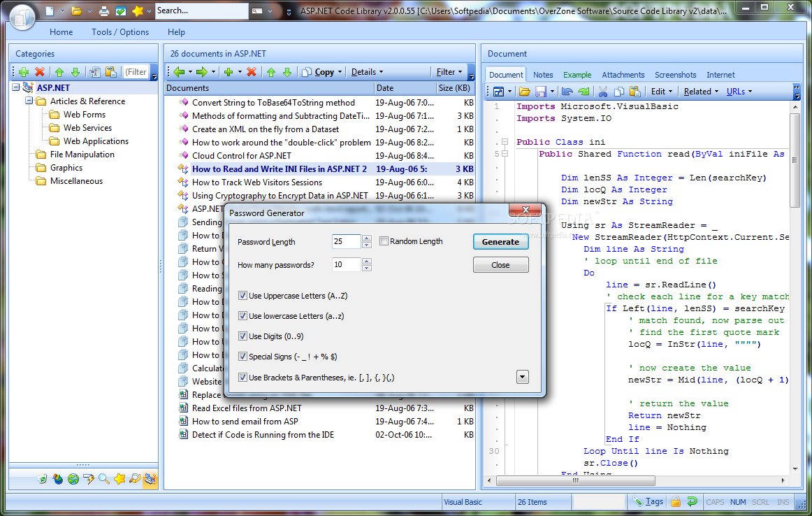Switch to the Screenshots tab
The image size is (812, 516).
pos(675,75)
